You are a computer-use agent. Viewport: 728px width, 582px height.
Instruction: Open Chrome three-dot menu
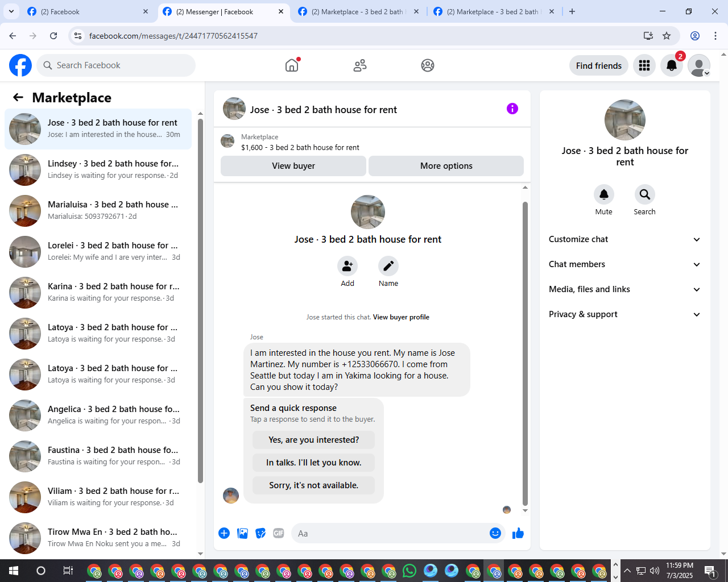715,36
